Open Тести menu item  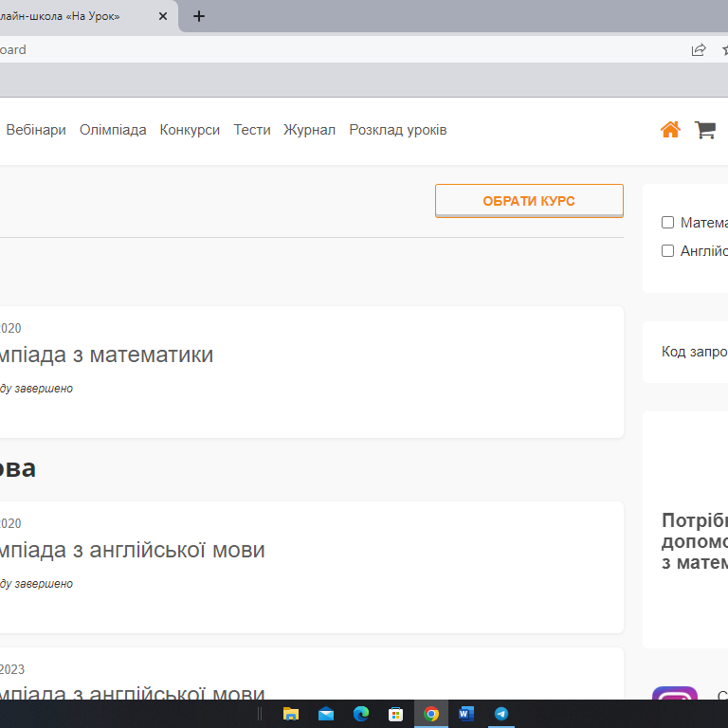[251, 130]
